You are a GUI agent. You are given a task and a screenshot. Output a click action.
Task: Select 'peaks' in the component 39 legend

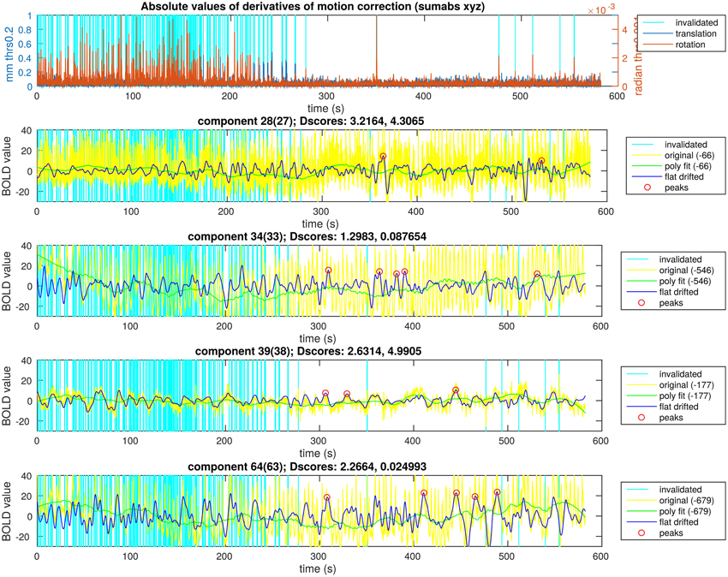(671, 418)
